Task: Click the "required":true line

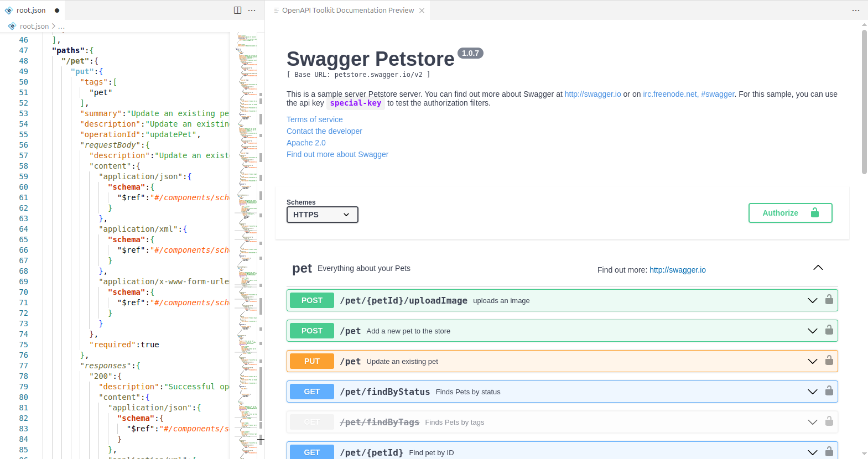Action: 124,345
